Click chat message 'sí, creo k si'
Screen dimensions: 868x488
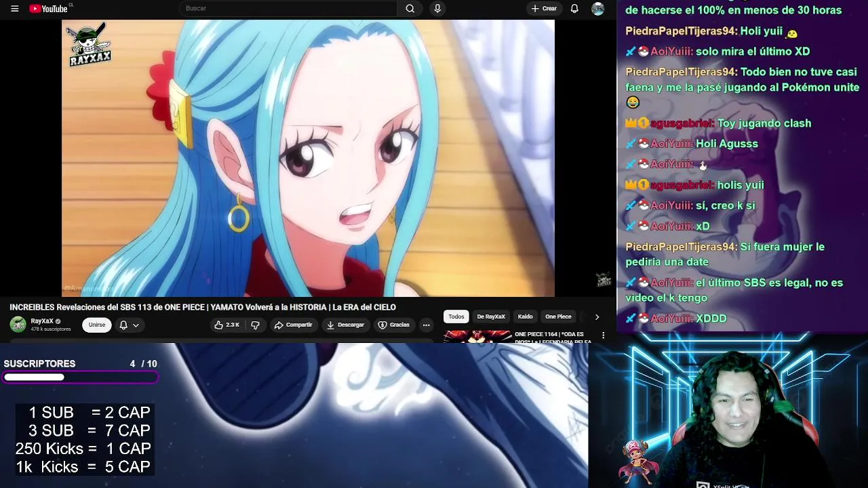pos(725,205)
